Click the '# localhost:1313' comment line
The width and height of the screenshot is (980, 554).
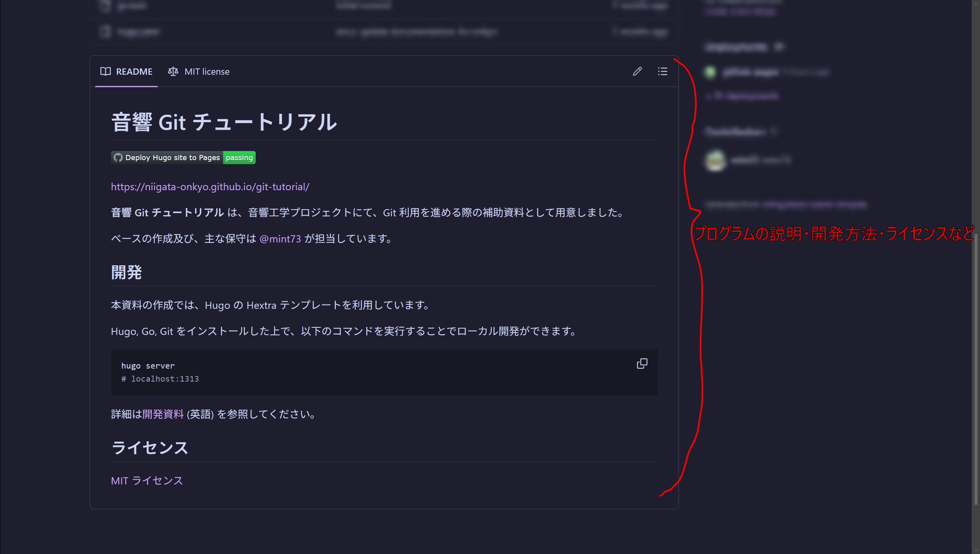[160, 379]
